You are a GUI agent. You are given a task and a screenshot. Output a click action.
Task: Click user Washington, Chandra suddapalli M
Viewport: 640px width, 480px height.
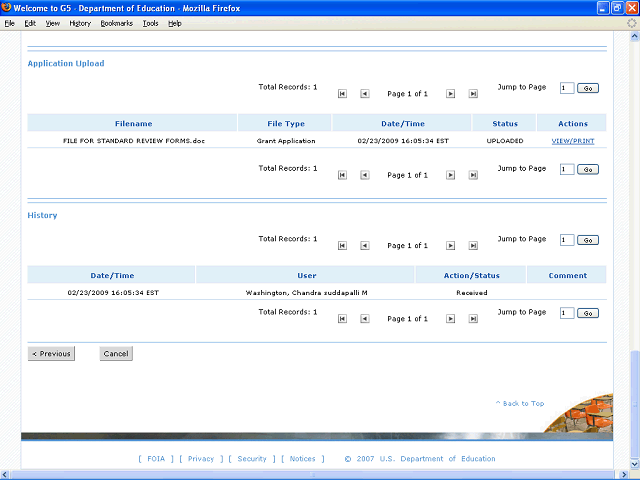[306, 293]
